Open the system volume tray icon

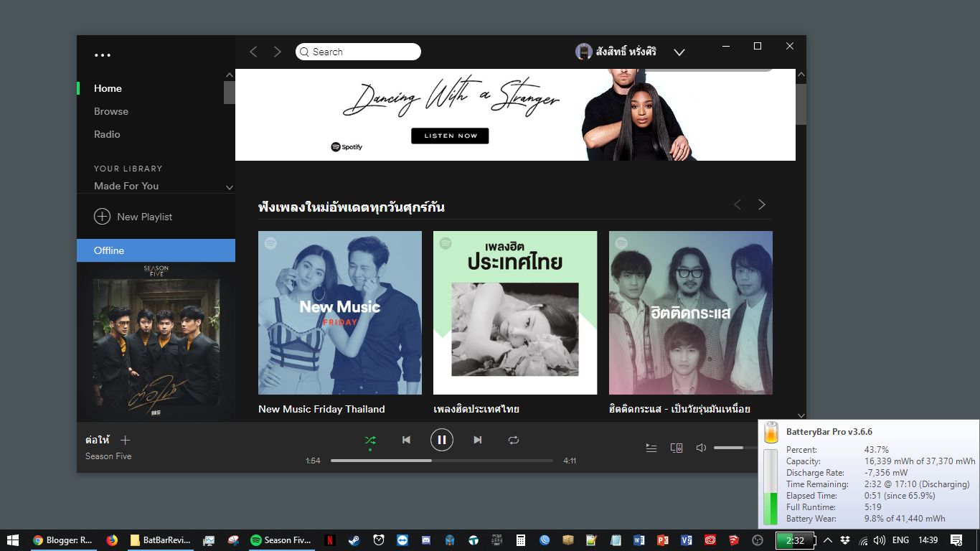(x=880, y=540)
